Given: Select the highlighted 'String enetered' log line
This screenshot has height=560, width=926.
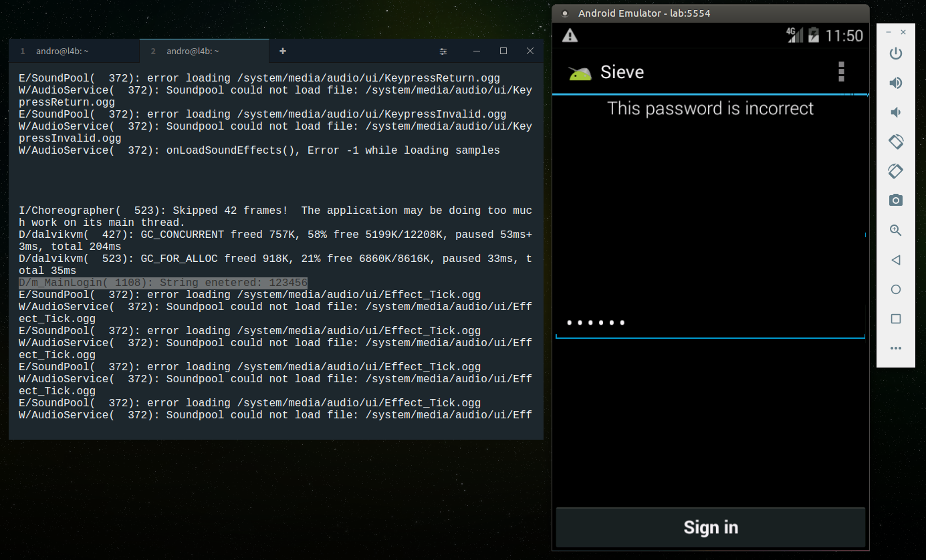Looking at the screenshot, I should point(162,282).
